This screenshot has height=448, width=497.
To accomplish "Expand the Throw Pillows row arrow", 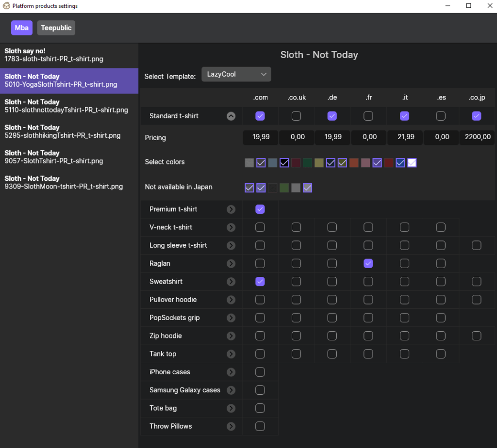I will pos(231,426).
